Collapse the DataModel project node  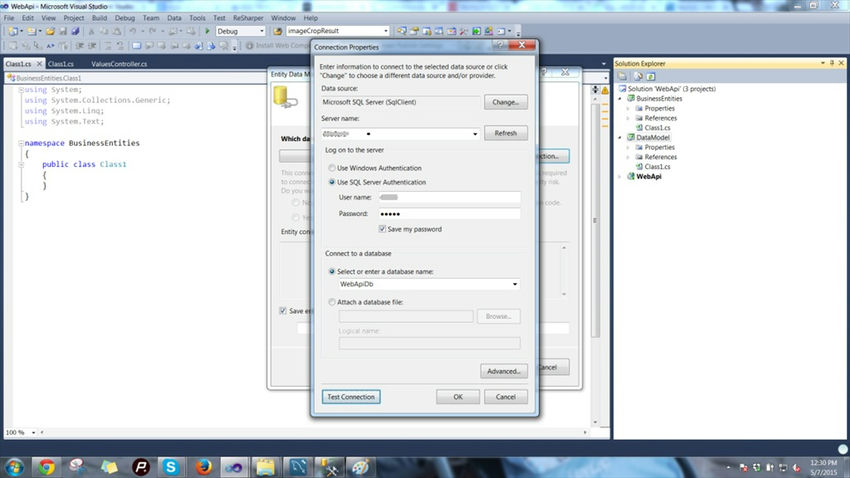point(620,138)
